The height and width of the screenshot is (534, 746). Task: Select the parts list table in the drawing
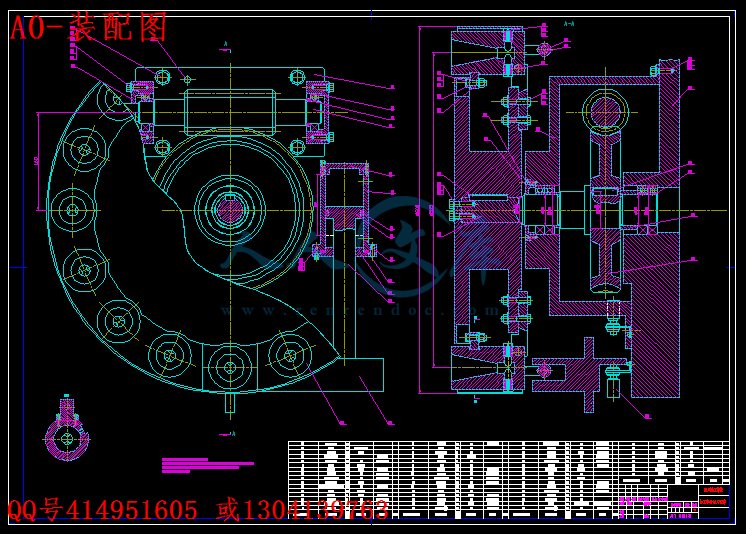tap(509, 480)
